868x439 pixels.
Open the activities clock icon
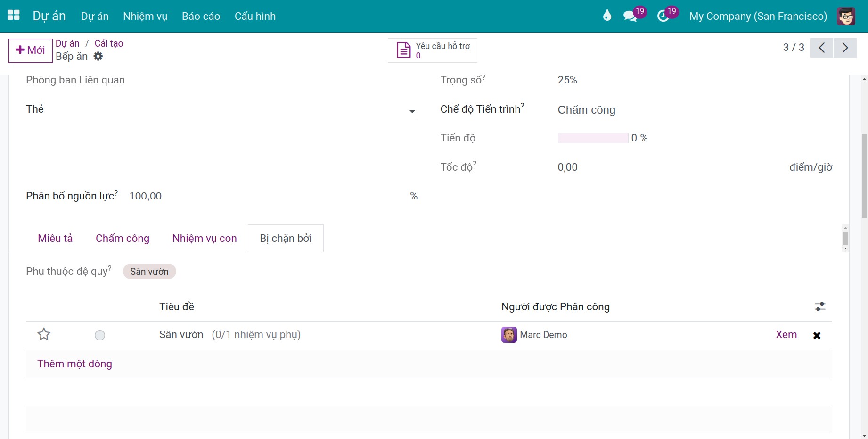[663, 16]
